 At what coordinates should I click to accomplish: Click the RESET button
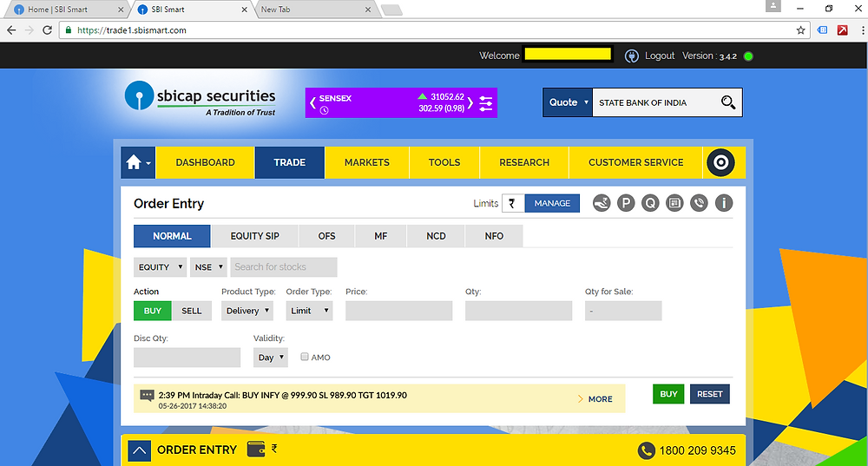click(x=710, y=394)
